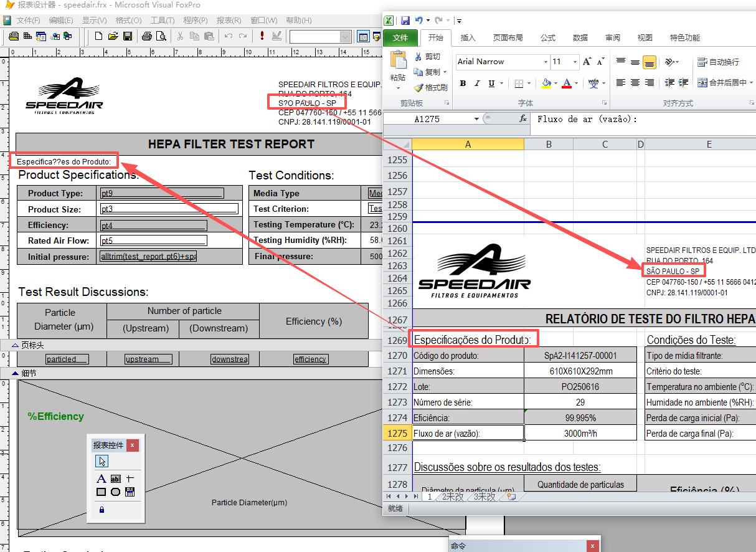The image size is (756, 552).
Task: Open FoxPro 报表(R) menu
Action: point(229,21)
